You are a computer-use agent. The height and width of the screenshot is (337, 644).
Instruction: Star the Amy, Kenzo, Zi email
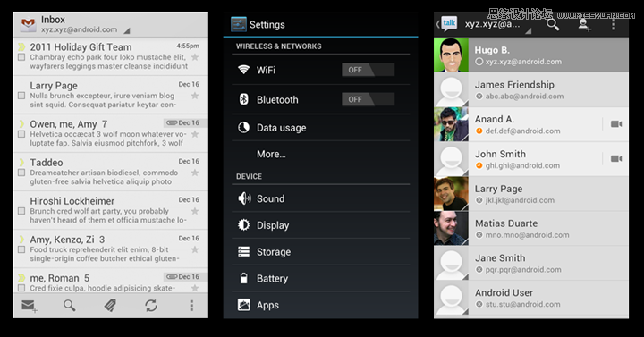pos(195,249)
